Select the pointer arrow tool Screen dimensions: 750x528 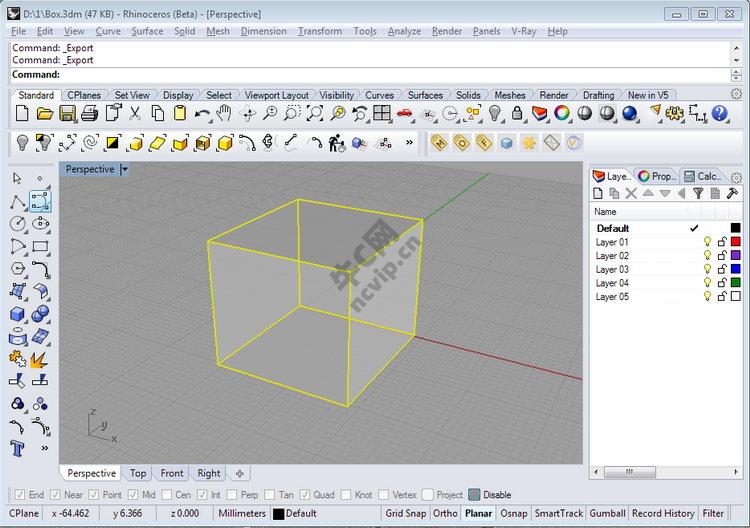click(x=17, y=178)
